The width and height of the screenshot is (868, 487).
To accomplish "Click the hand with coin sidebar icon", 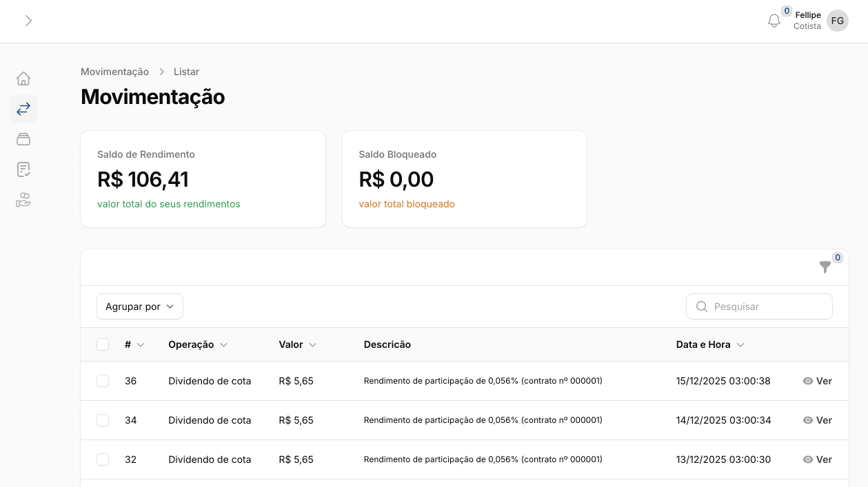I will [x=23, y=200].
